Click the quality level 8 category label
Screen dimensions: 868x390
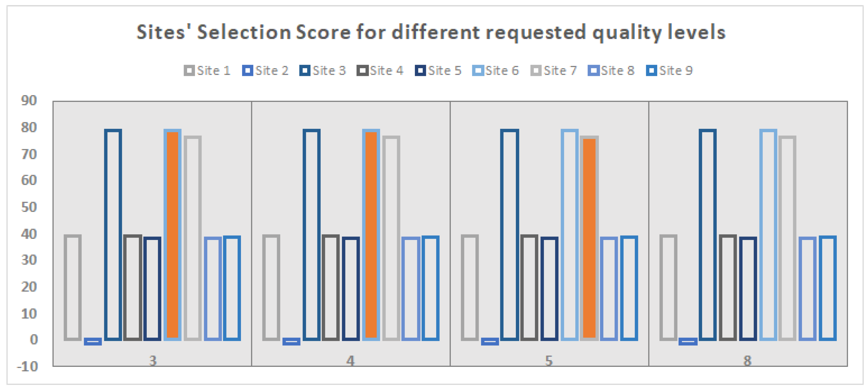[747, 361]
